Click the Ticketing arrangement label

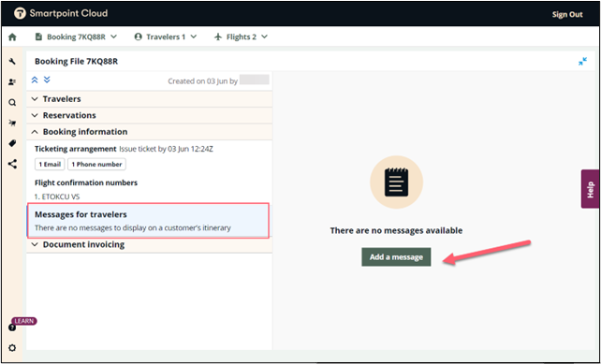tap(76, 149)
